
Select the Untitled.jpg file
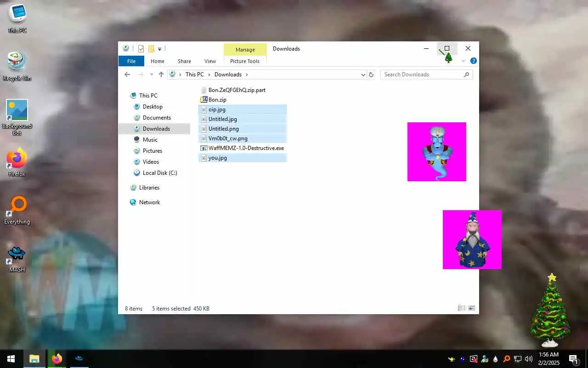coord(243,119)
